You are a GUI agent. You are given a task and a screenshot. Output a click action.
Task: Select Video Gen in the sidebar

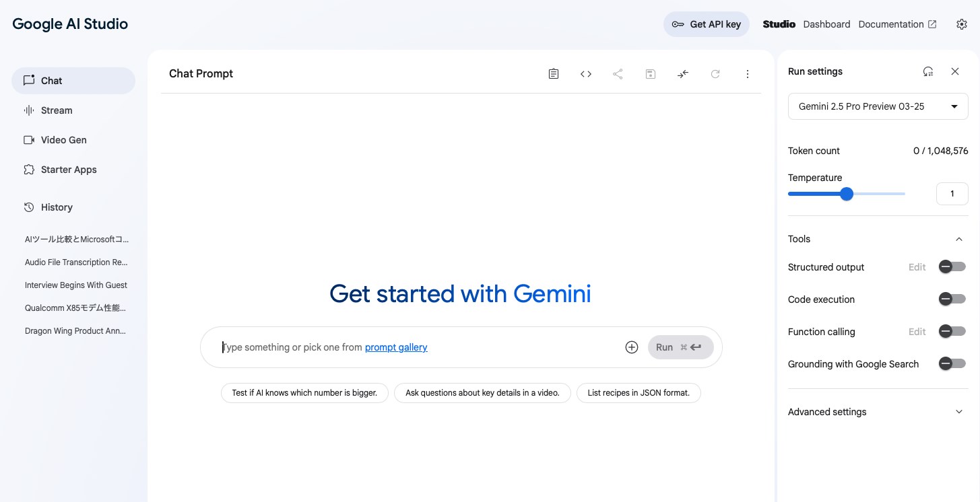(73, 140)
